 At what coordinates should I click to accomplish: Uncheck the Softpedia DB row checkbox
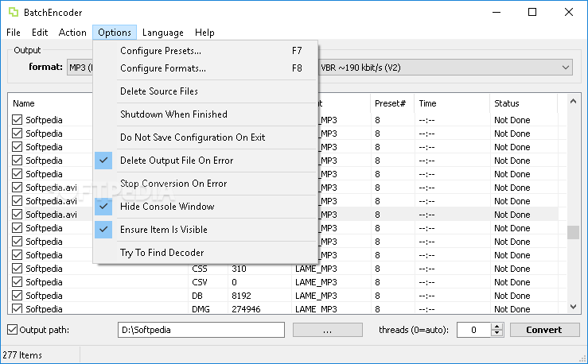(17, 296)
